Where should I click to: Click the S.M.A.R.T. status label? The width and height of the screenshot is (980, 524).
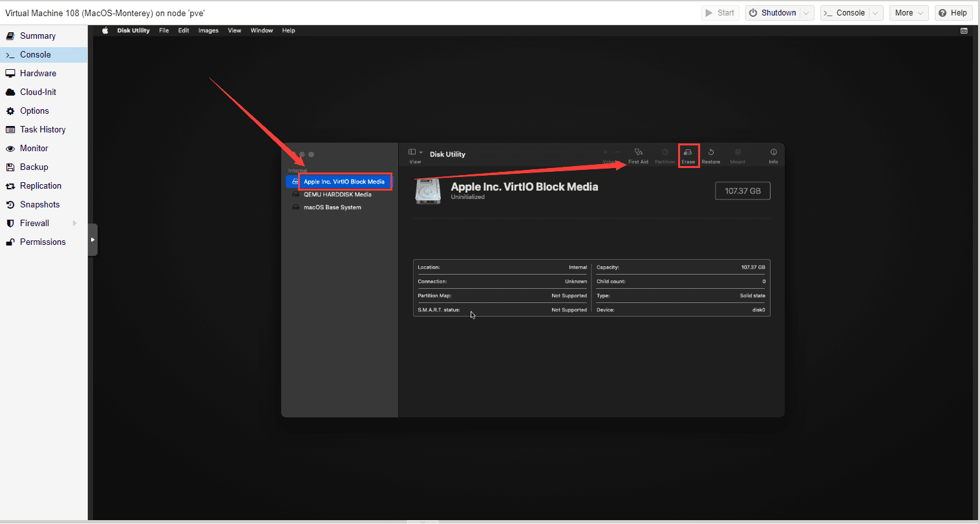[439, 309]
